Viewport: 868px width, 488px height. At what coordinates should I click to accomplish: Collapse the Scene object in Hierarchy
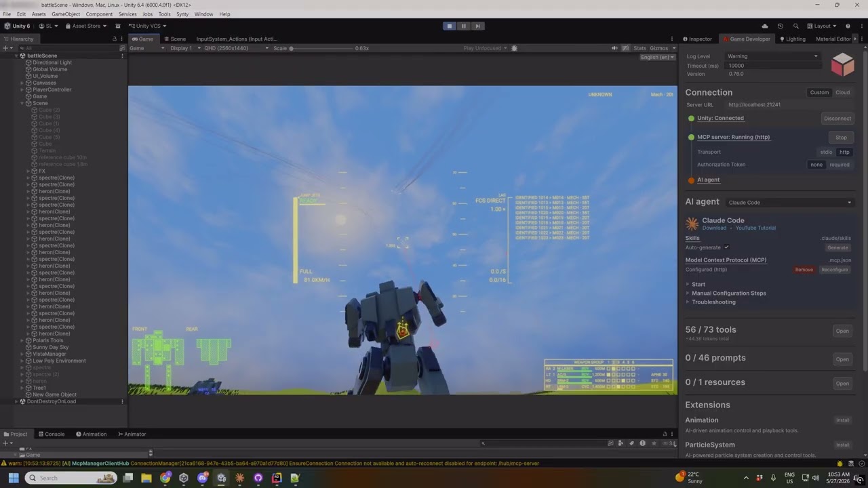pyautogui.click(x=22, y=103)
